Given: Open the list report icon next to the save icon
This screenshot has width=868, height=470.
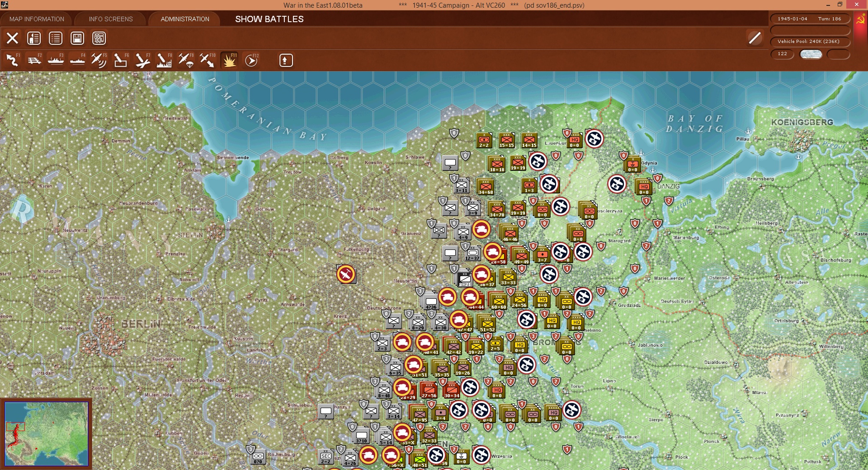Looking at the screenshot, I should 56,38.
